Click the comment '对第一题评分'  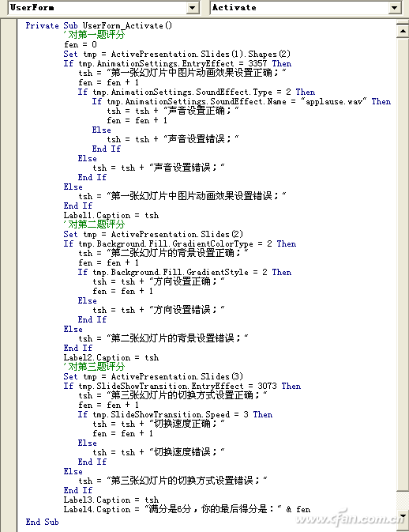94,35
